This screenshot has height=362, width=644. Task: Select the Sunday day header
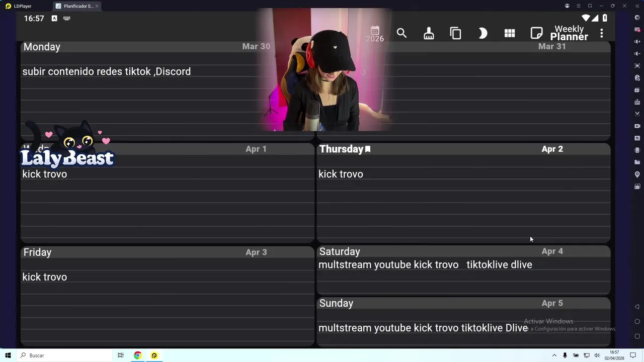(336, 303)
